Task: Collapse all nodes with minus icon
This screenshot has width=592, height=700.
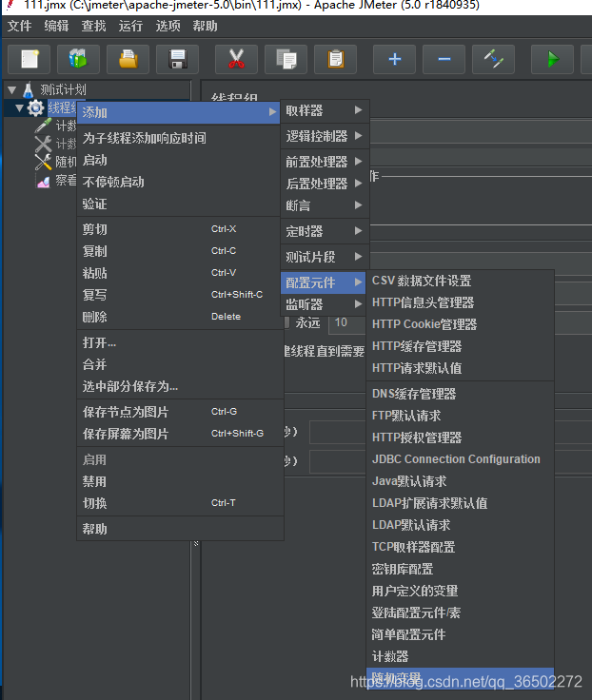Action: click(x=444, y=59)
